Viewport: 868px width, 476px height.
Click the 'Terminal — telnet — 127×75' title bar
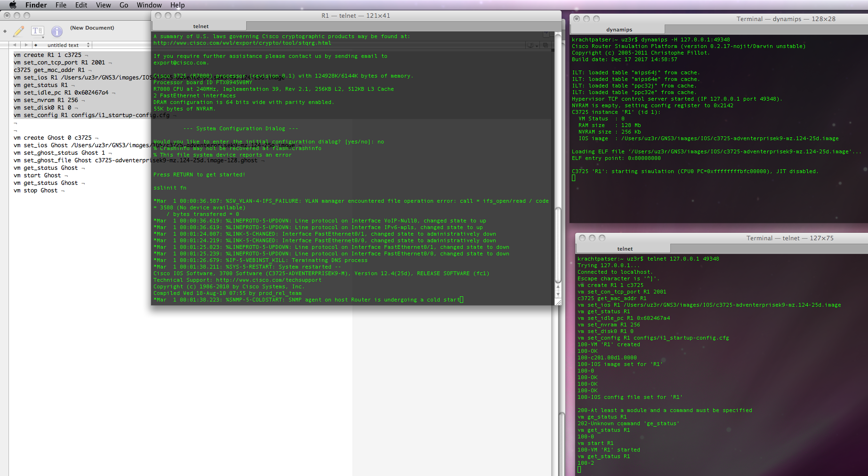point(790,238)
